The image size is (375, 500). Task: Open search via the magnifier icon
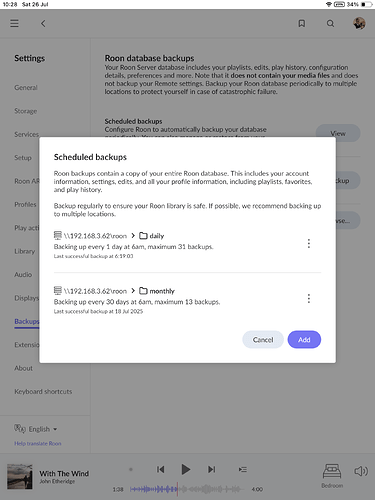point(330,23)
